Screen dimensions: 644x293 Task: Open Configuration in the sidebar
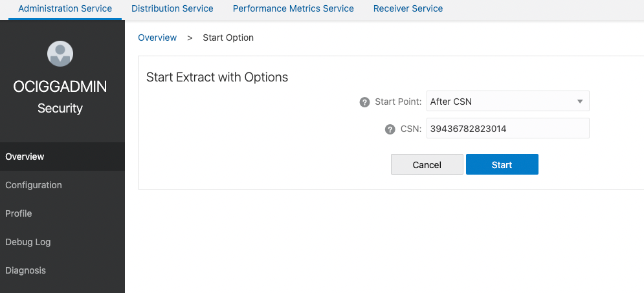point(62,185)
